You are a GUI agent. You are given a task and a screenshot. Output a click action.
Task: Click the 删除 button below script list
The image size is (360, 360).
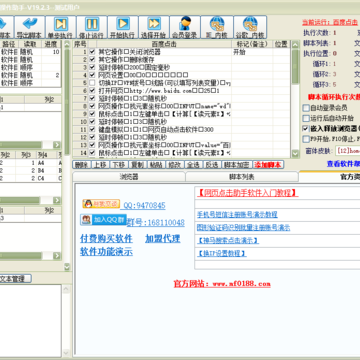(81, 165)
